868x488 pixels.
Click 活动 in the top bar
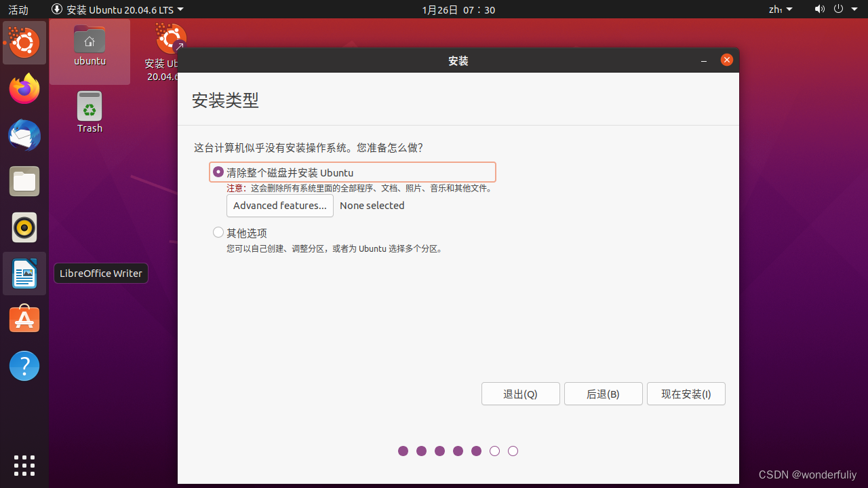click(17, 10)
